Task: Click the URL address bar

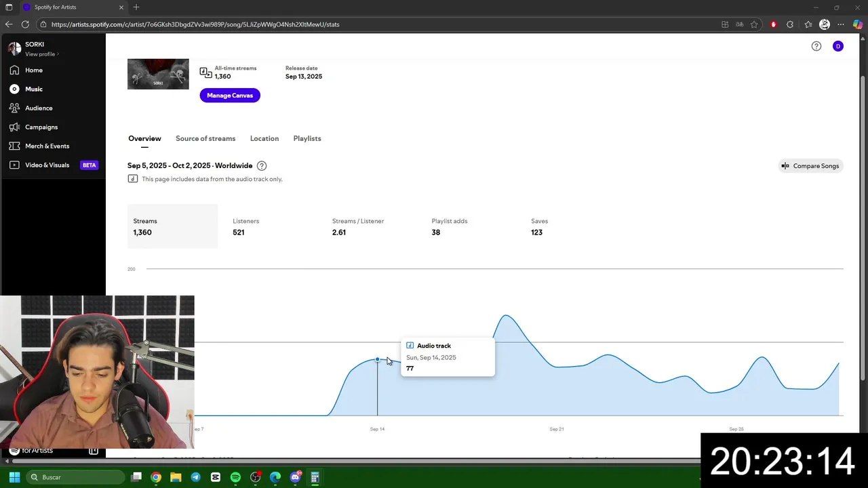Action: click(380, 24)
